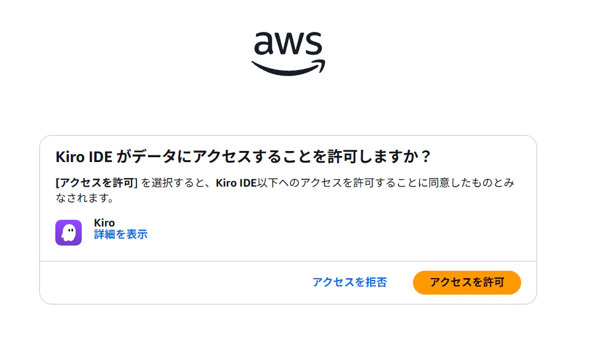
Task: Click the "Kiro" app name label
Action: (x=104, y=223)
